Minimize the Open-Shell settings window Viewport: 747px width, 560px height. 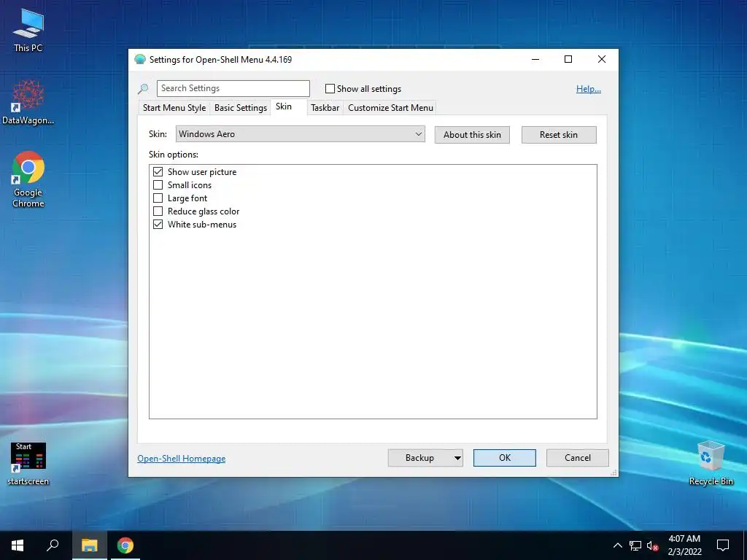[535, 60]
